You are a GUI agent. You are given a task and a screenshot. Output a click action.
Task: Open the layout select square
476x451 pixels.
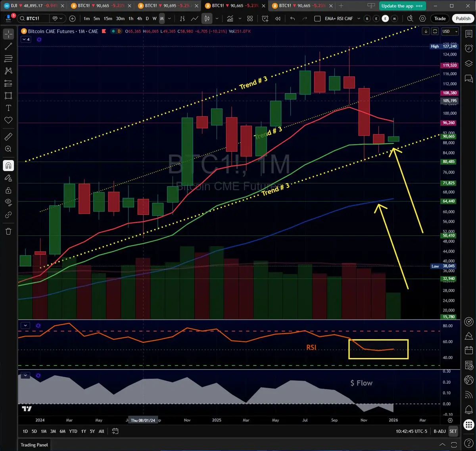coord(317,19)
